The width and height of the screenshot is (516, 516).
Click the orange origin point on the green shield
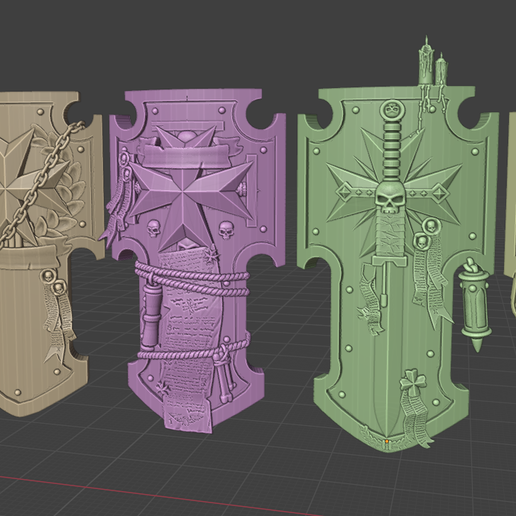point(387,441)
